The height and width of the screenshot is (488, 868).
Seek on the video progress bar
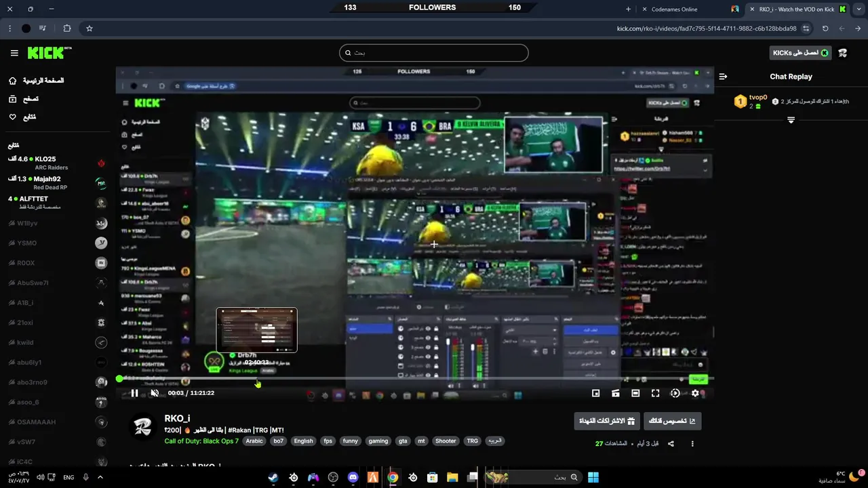point(415,379)
